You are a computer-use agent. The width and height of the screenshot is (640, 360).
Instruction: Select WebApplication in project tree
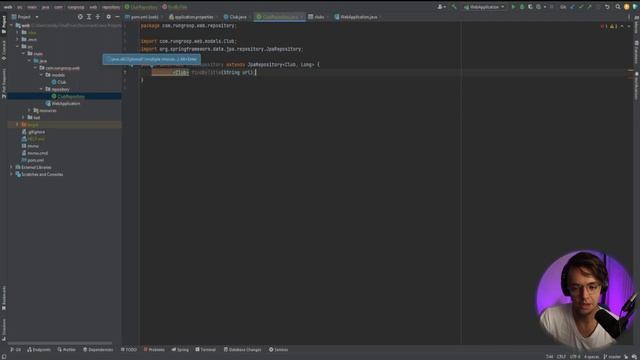[66, 103]
